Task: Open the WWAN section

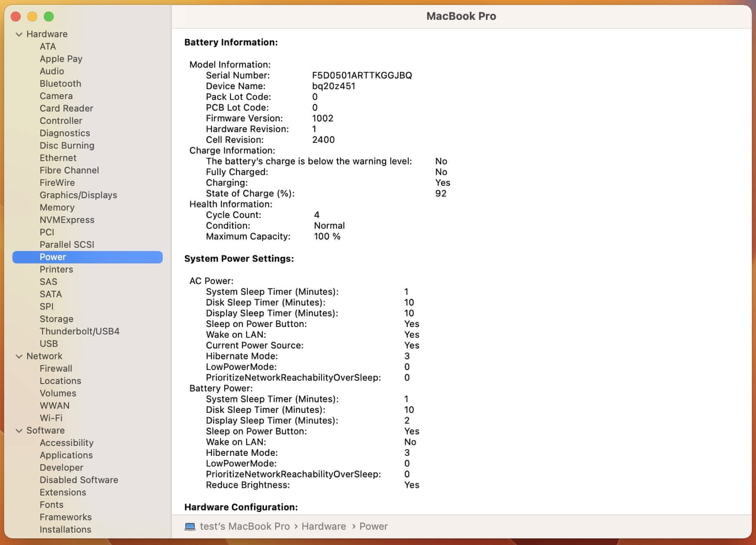Action: [x=55, y=405]
